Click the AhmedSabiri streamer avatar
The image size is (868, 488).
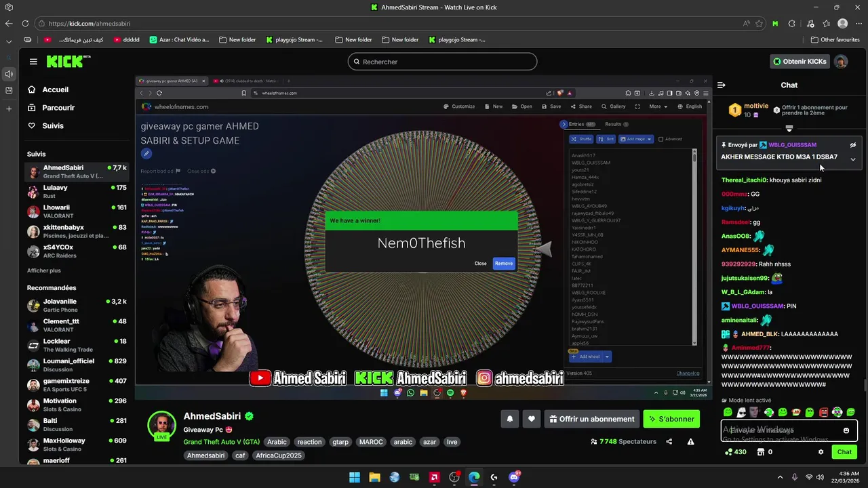(x=162, y=425)
